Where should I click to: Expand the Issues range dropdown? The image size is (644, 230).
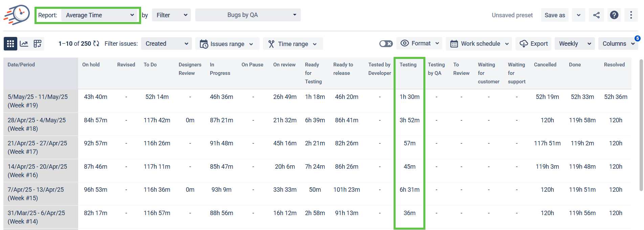point(227,44)
